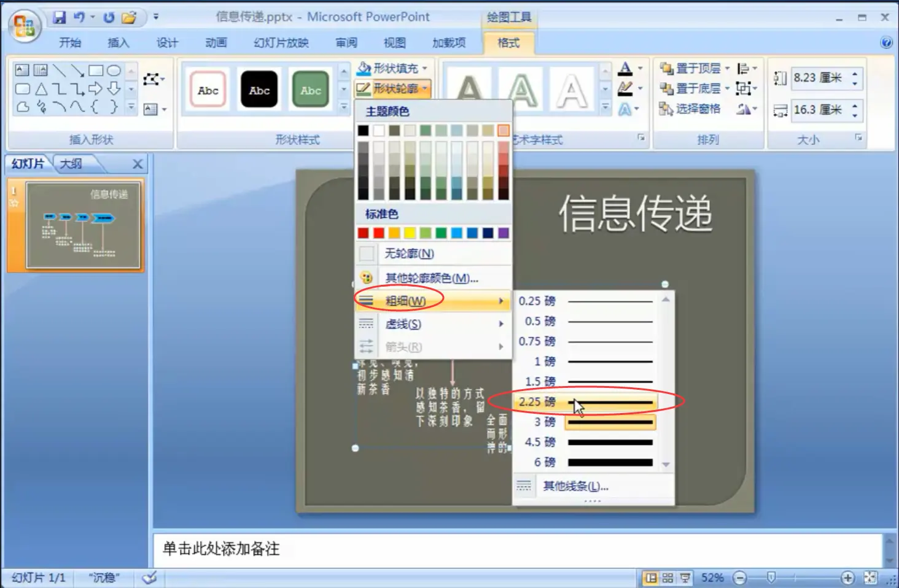Open the Align objects icon
This screenshot has height=588, width=899.
[747, 68]
